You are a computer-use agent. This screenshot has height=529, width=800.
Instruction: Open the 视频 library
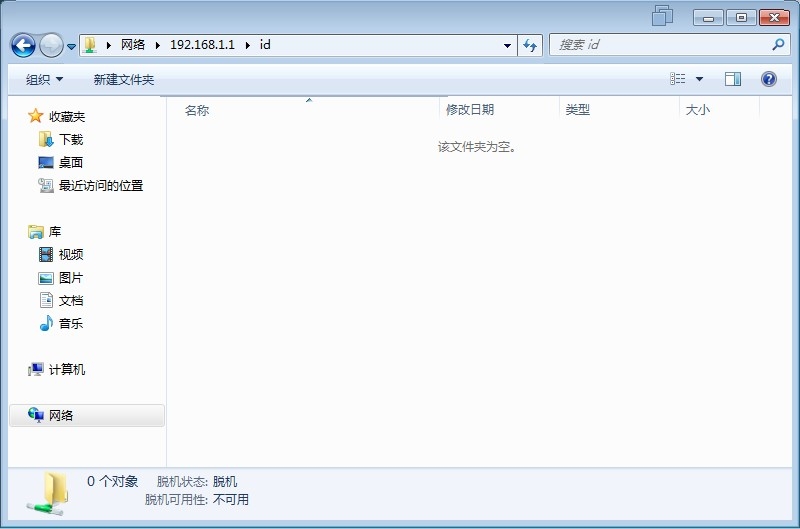70,255
